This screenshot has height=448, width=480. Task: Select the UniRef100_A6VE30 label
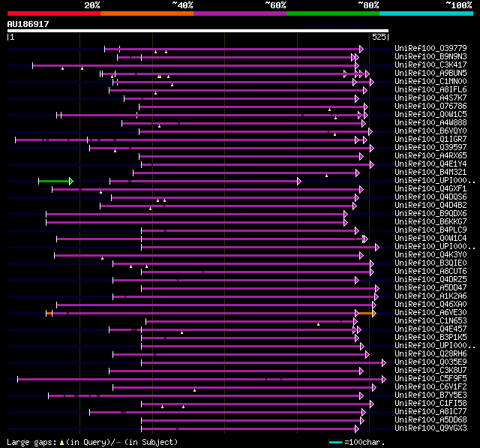[x=430, y=313]
